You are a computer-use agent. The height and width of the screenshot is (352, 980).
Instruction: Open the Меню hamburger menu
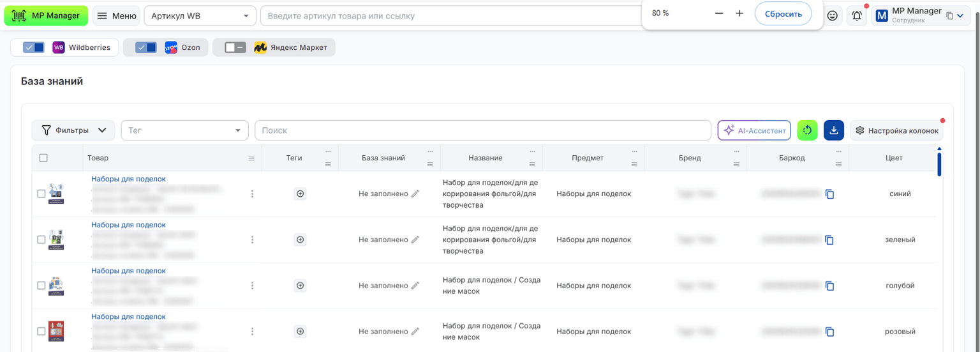(116, 15)
